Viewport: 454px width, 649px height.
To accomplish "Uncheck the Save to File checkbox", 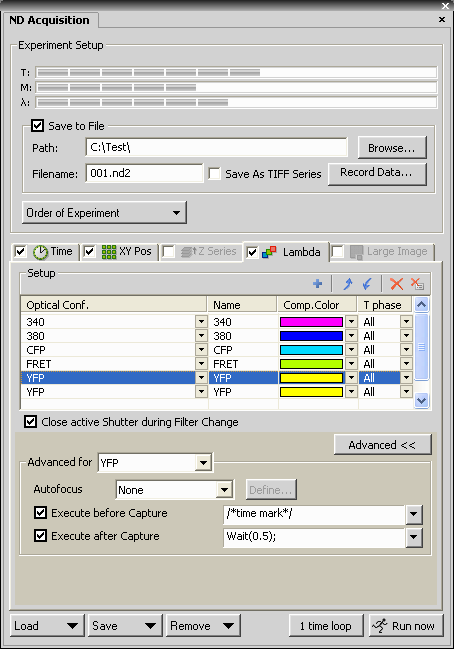I will [38, 125].
